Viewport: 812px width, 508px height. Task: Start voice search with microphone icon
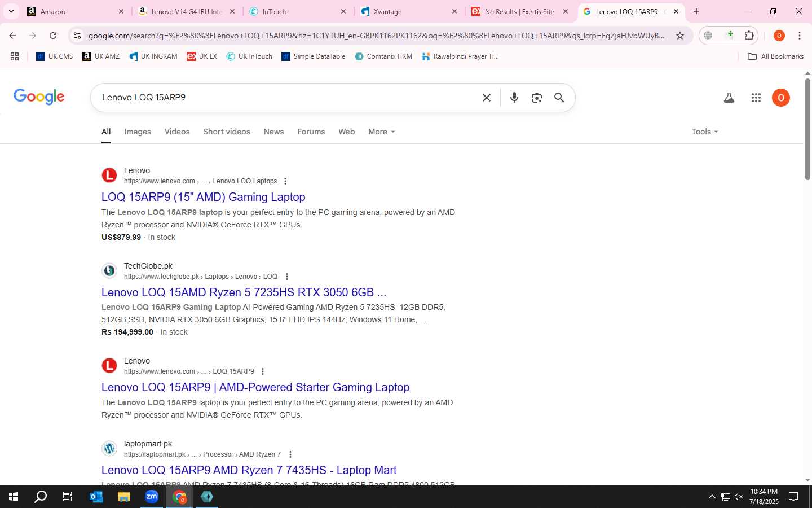(514, 98)
